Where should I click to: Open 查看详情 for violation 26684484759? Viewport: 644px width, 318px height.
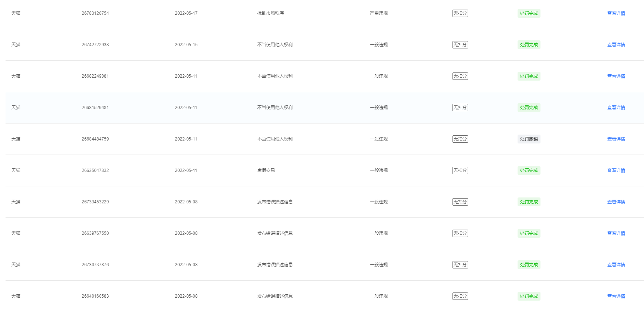tap(616, 139)
